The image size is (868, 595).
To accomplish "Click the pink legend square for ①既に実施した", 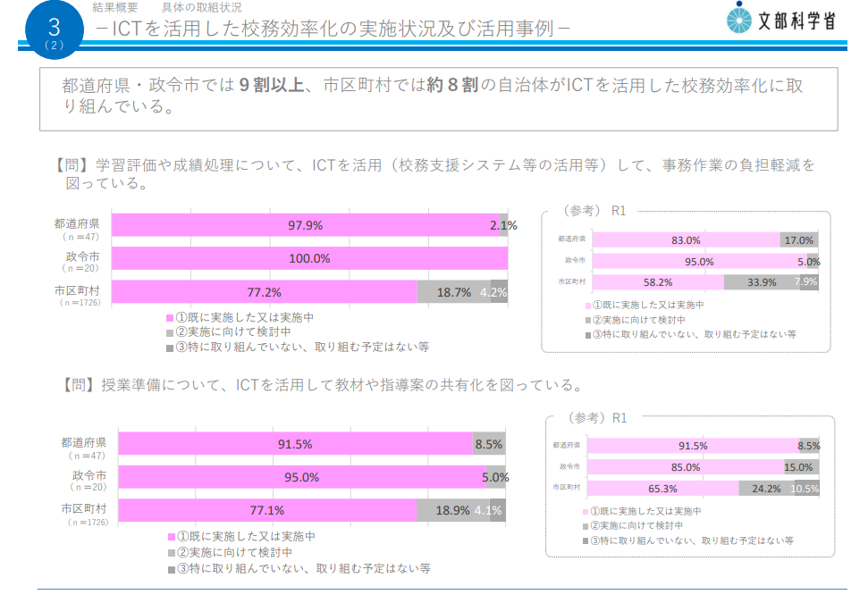I will [x=168, y=316].
